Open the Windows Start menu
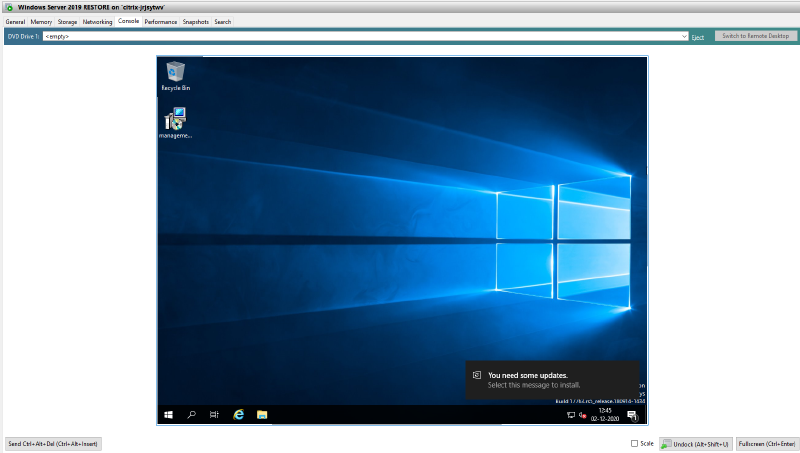The width and height of the screenshot is (800, 453). click(x=168, y=415)
